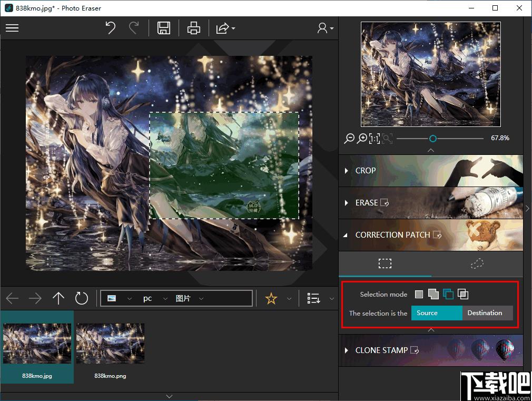Click the fit-to-window zoom icon
The height and width of the screenshot is (401, 532).
(x=387, y=138)
